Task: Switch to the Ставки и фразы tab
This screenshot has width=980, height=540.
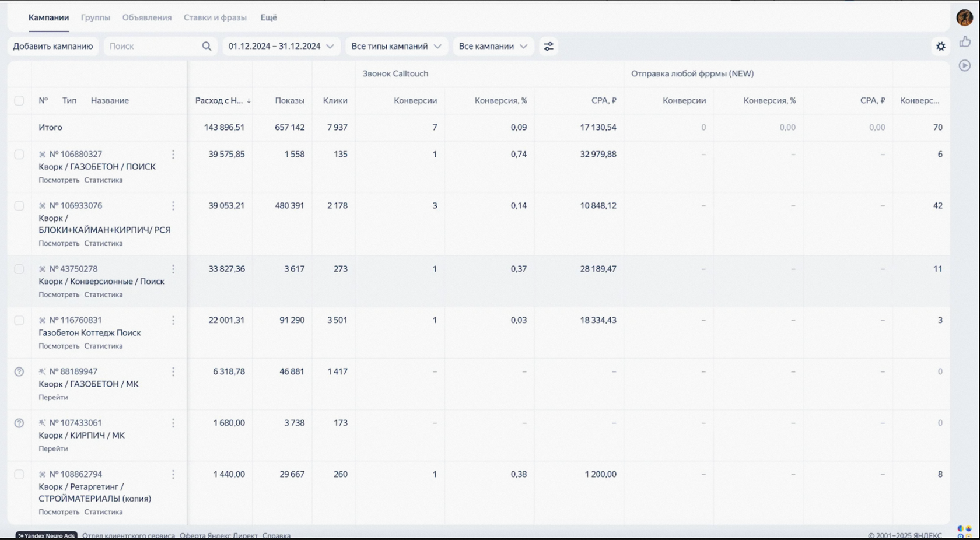Action: [215, 17]
